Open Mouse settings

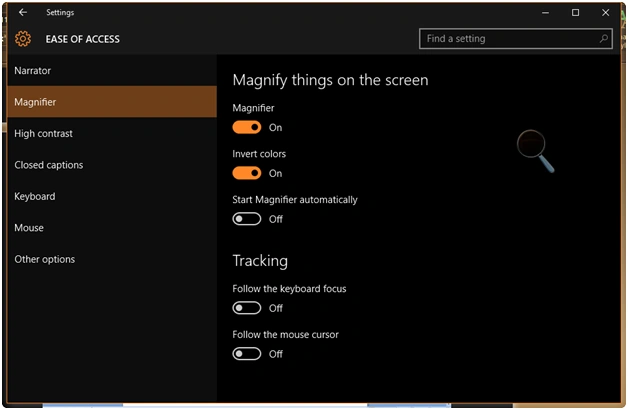click(x=112, y=227)
